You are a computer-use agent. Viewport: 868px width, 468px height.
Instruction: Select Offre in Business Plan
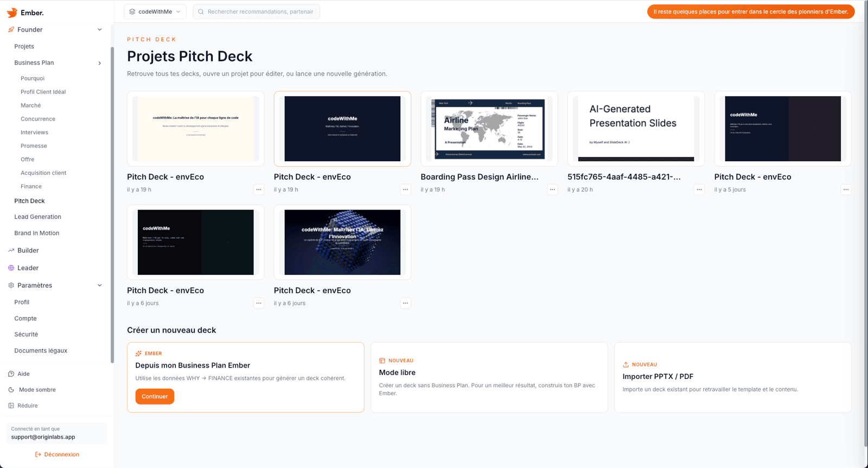point(27,159)
